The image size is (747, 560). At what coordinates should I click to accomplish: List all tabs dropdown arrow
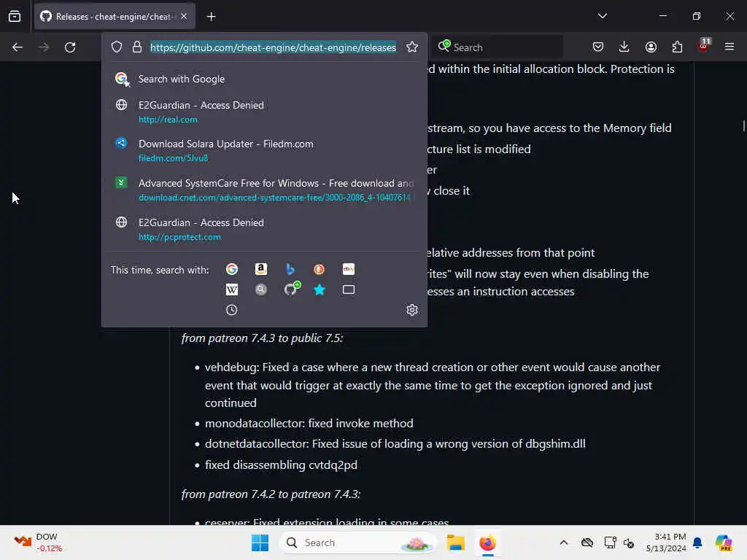pyautogui.click(x=602, y=16)
